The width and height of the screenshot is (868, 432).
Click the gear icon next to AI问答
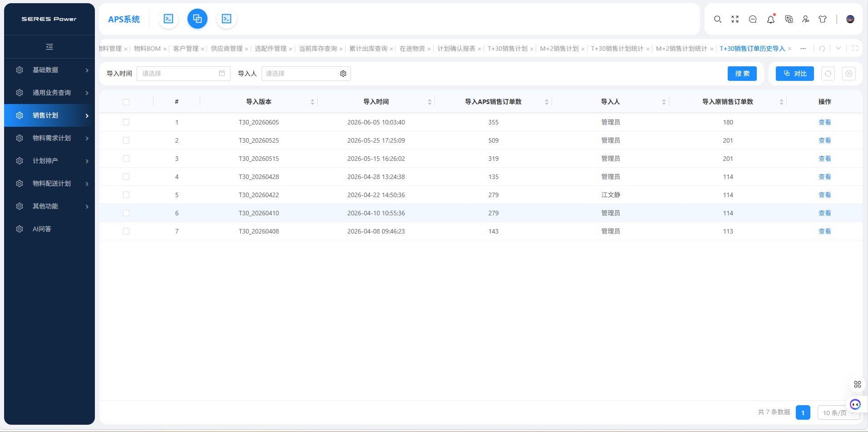point(20,229)
